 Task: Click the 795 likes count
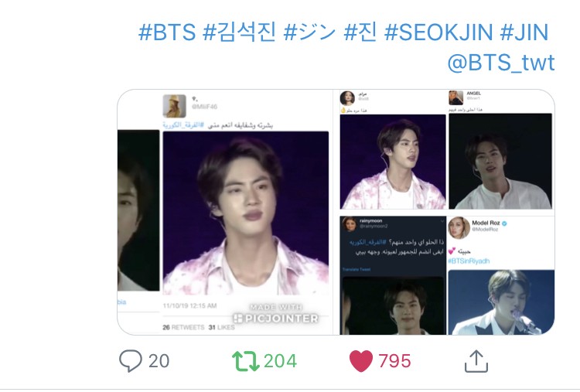click(x=394, y=361)
